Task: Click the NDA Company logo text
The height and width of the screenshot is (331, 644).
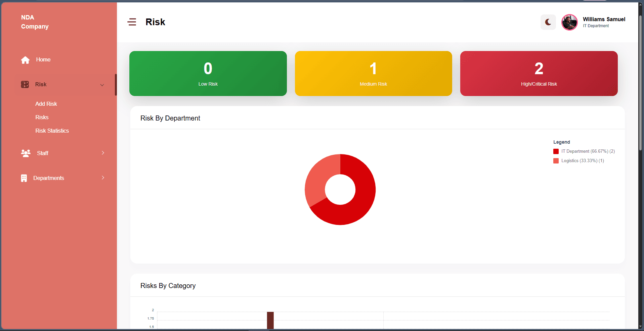Action: click(x=35, y=22)
